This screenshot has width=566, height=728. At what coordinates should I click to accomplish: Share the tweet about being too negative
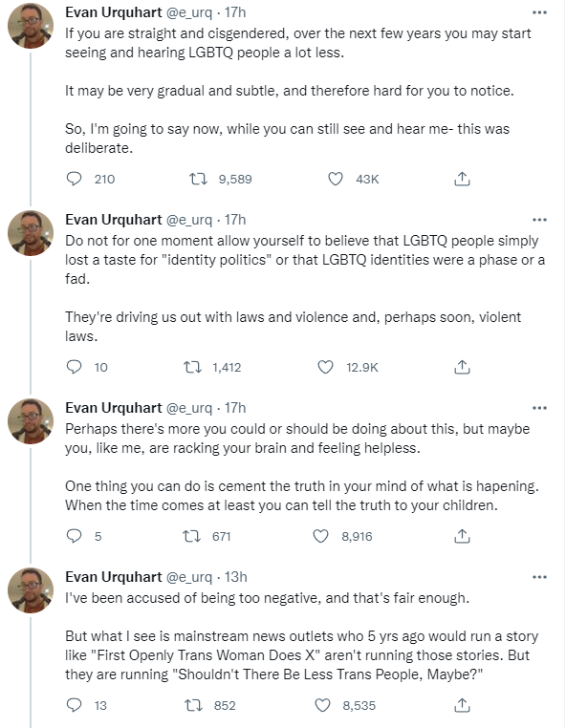462,705
